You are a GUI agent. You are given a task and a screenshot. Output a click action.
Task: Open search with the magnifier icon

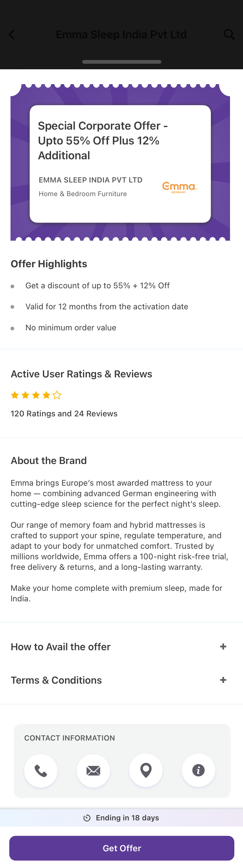click(x=229, y=34)
